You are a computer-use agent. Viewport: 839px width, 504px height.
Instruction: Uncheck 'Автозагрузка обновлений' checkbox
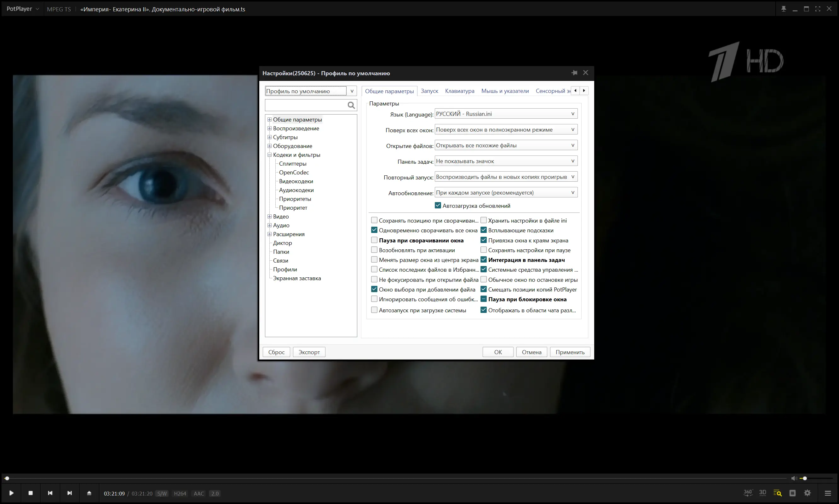click(x=438, y=206)
